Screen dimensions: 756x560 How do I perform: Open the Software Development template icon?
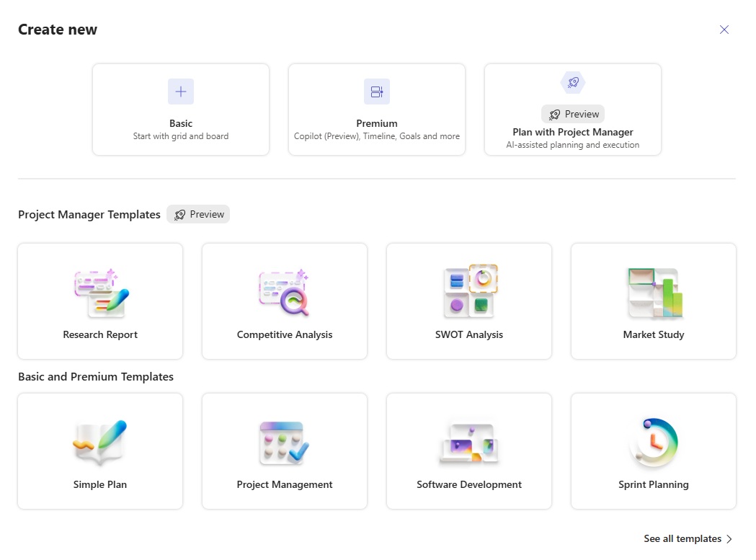tap(468, 441)
